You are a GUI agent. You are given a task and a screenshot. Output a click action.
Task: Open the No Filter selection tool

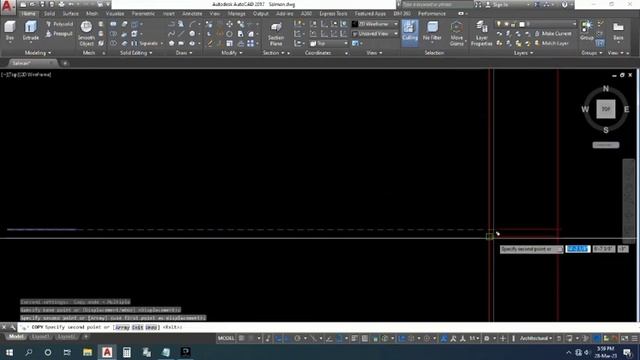point(432,31)
